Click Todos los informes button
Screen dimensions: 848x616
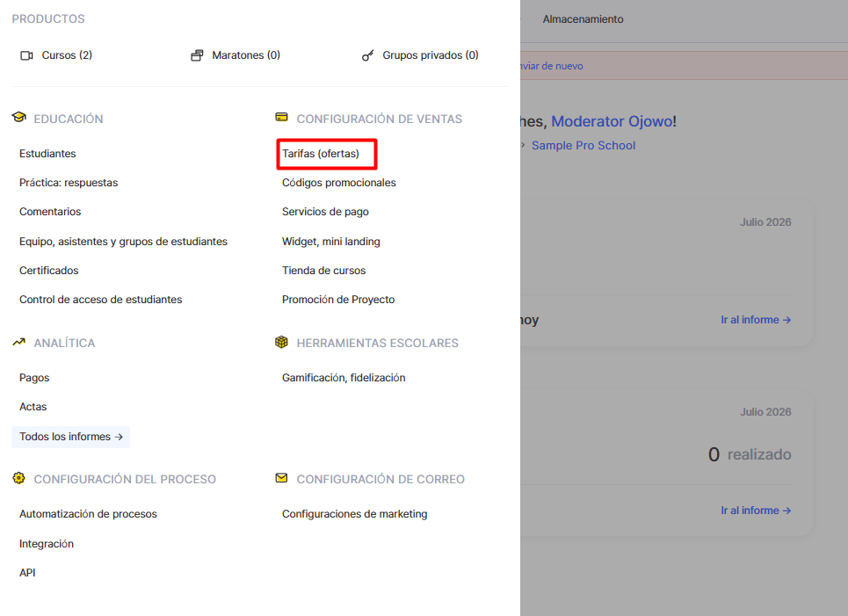(71, 437)
